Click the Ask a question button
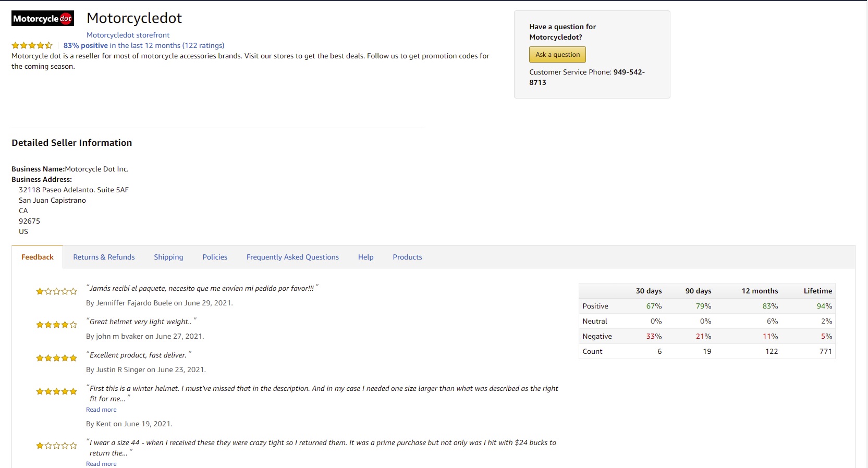This screenshot has height=468, width=868. (557, 55)
